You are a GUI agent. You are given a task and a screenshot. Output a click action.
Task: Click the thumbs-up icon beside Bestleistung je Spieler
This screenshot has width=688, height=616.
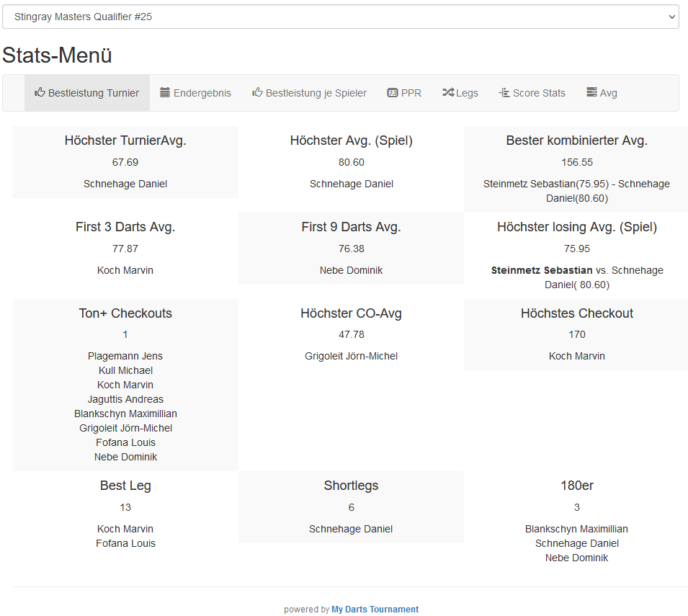click(257, 93)
